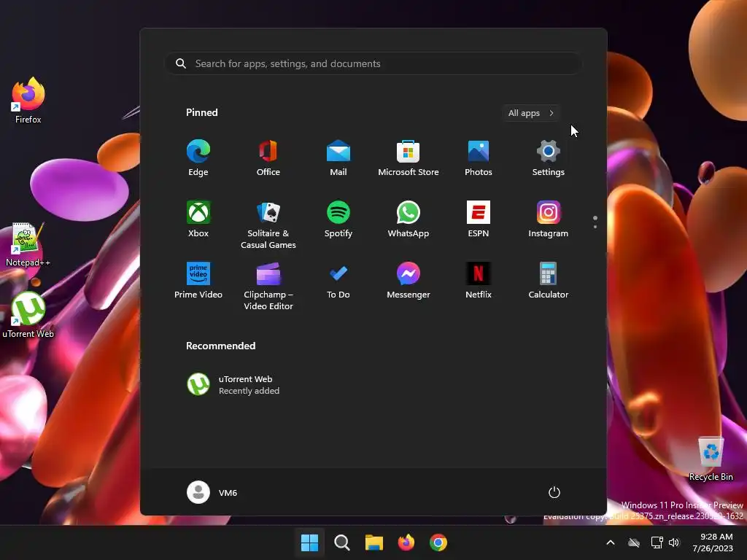The height and width of the screenshot is (560, 747).
Task: Click the Start menu search box
Action: [x=373, y=64]
